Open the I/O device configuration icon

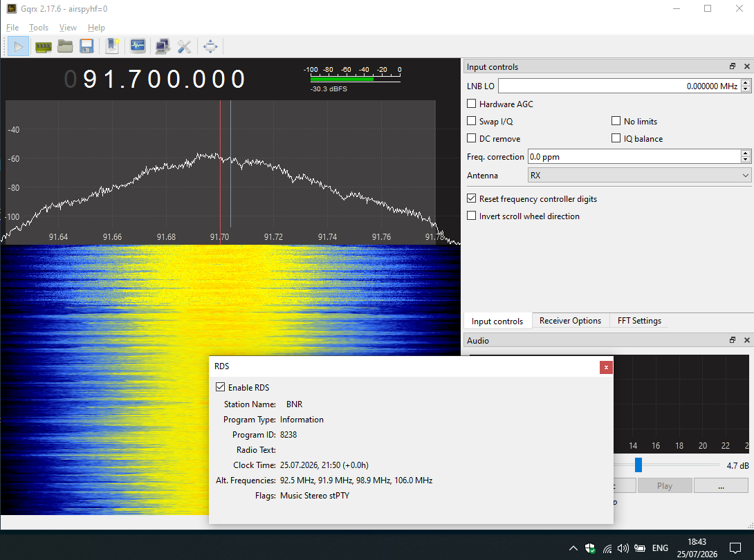[44, 46]
